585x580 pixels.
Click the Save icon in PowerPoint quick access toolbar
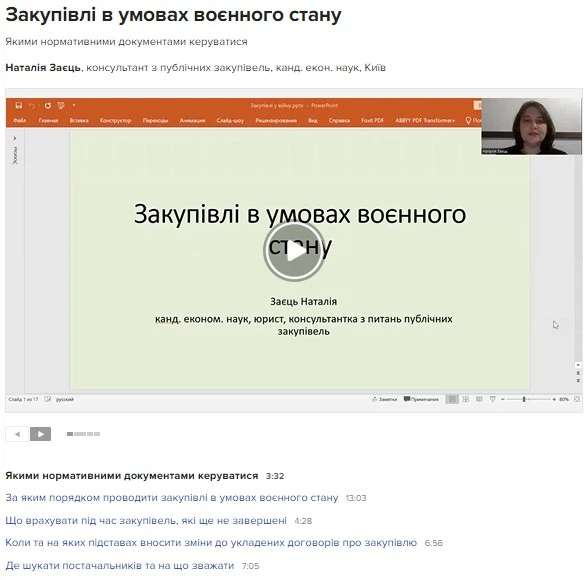click(x=18, y=106)
